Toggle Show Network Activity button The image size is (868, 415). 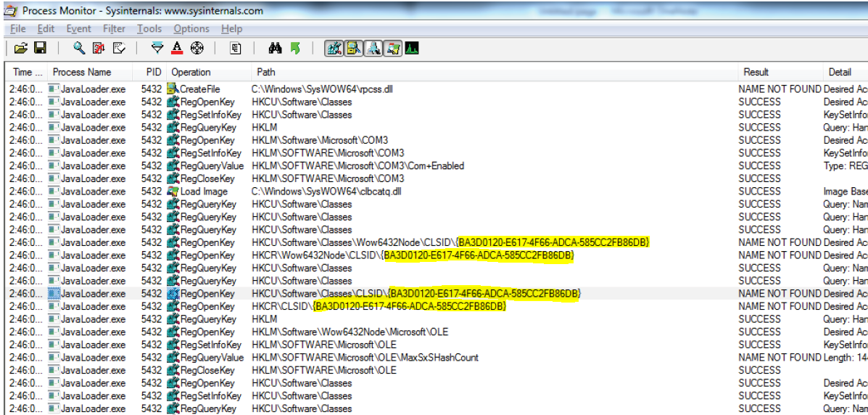coord(373,49)
